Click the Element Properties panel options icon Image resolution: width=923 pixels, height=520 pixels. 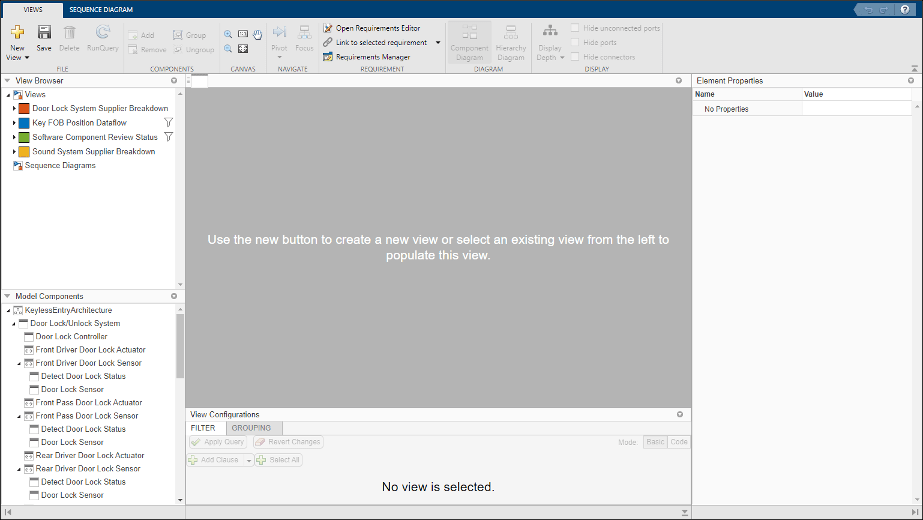click(911, 81)
